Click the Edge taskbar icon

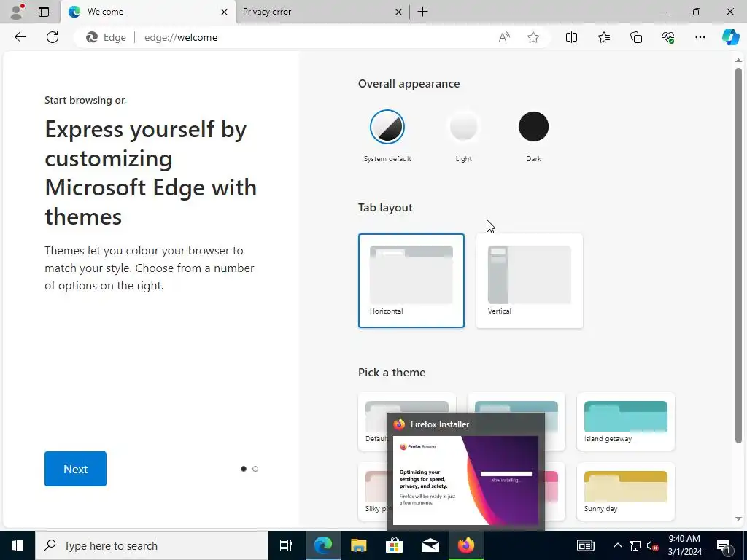coord(322,545)
